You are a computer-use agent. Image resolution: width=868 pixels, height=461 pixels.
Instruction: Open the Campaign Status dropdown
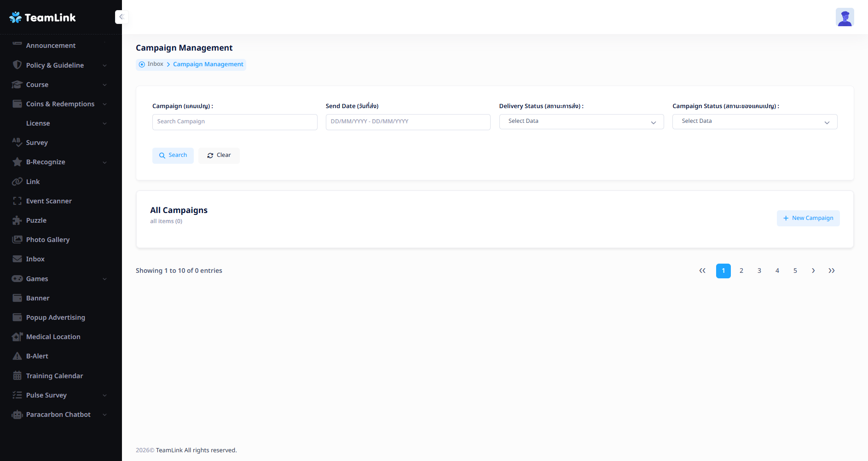pos(754,121)
